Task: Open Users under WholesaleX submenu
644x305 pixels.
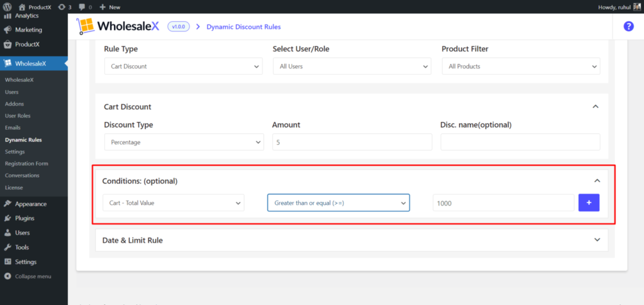Action: tap(11, 92)
